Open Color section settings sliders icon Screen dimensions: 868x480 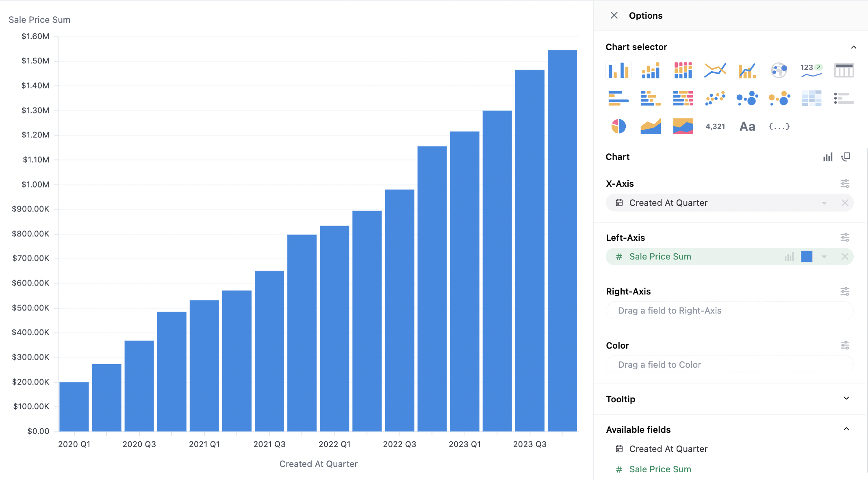pos(845,345)
